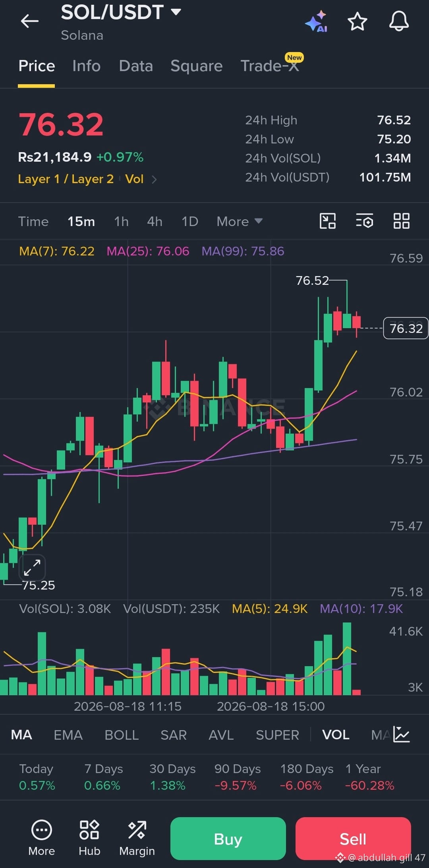Image resolution: width=429 pixels, height=868 pixels.
Task: Select the 4h interval
Action: tap(155, 221)
